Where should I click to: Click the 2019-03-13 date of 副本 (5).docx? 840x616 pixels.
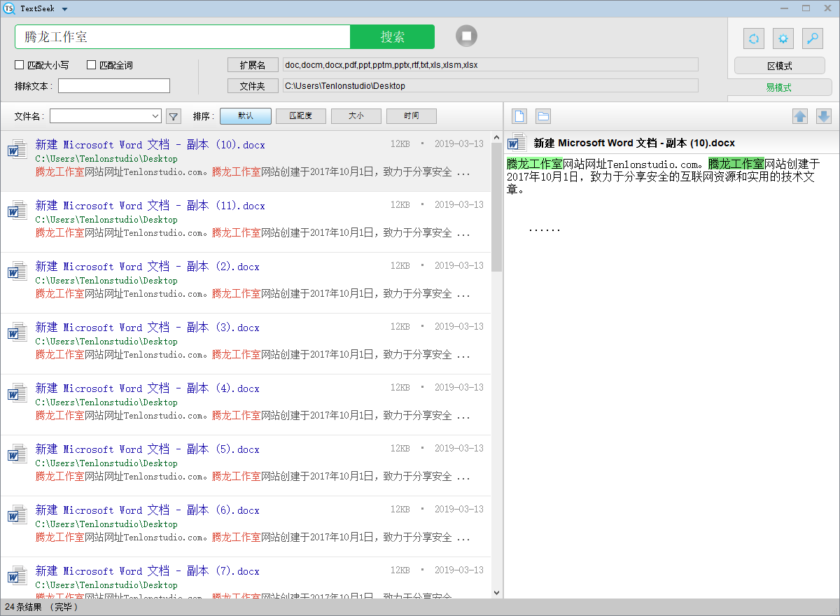click(x=459, y=448)
